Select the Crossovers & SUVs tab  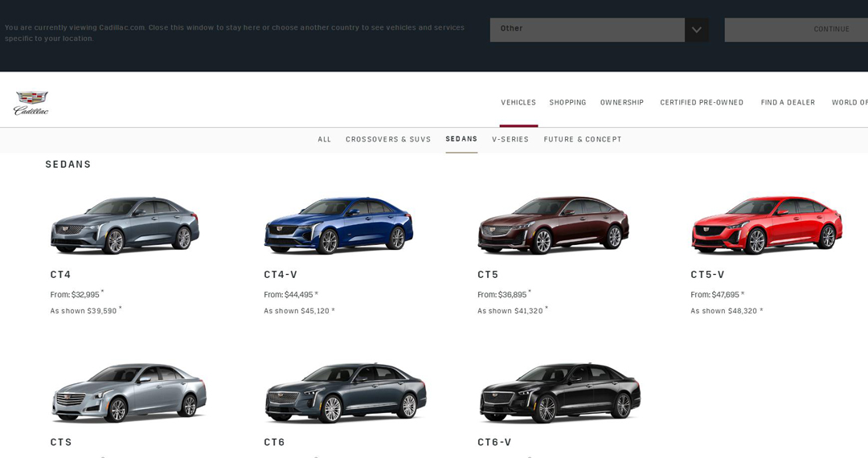point(388,140)
